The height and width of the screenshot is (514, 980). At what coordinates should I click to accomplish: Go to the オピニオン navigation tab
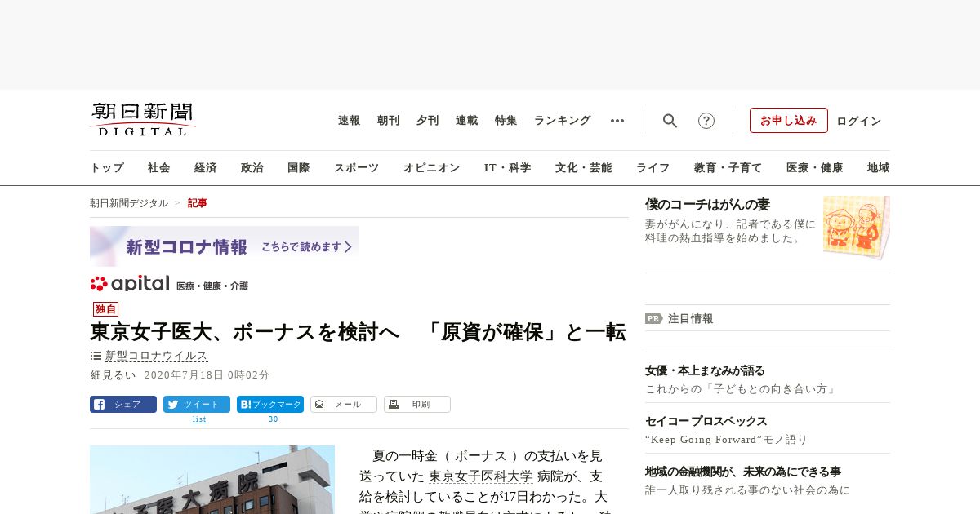431,168
